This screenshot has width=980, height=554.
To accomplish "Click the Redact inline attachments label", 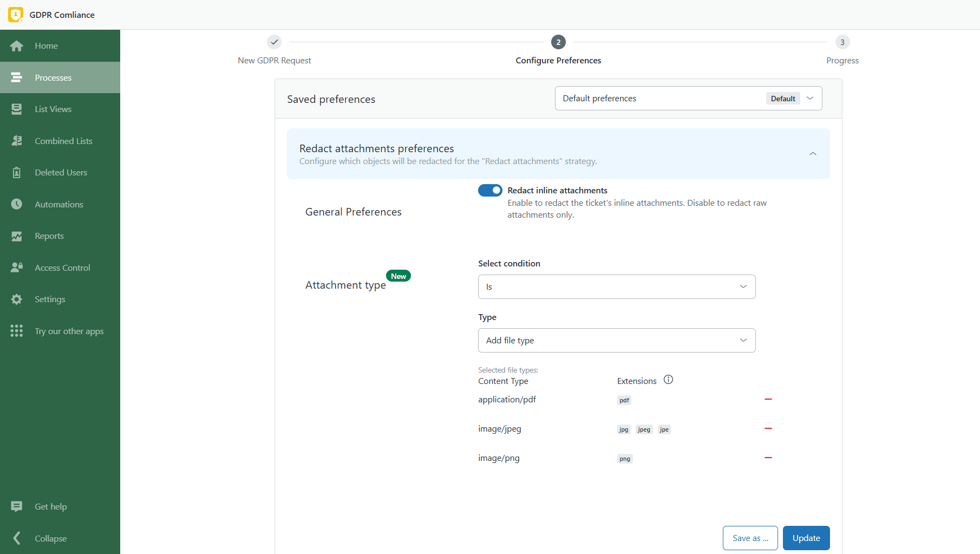I will click(557, 190).
